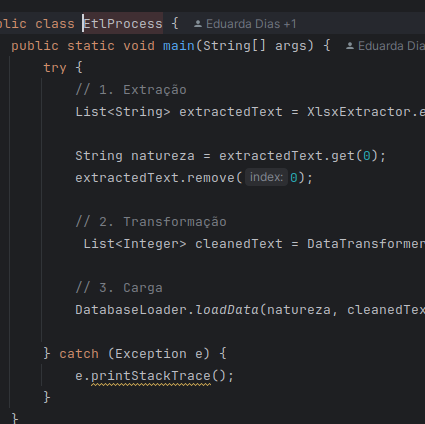
Task: Click the EtlProcess class name
Action: (x=123, y=24)
